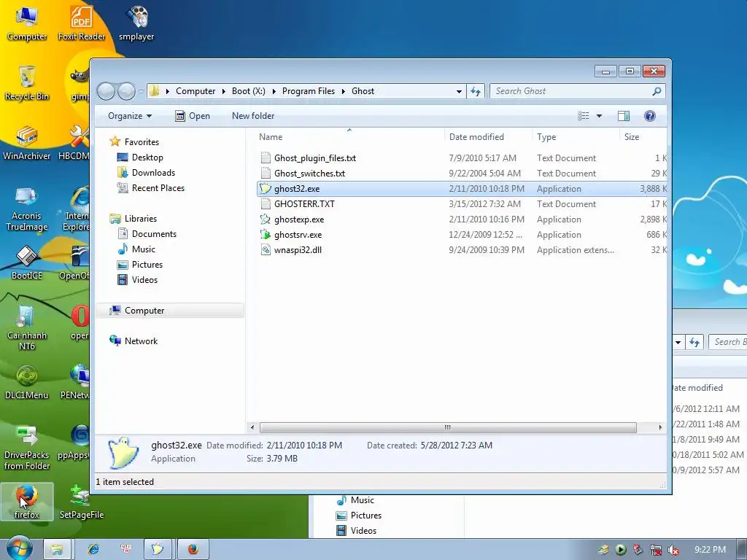Click the clock showing 9:22 PM
Viewport: 747px width, 560px height.
coord(710,550)
